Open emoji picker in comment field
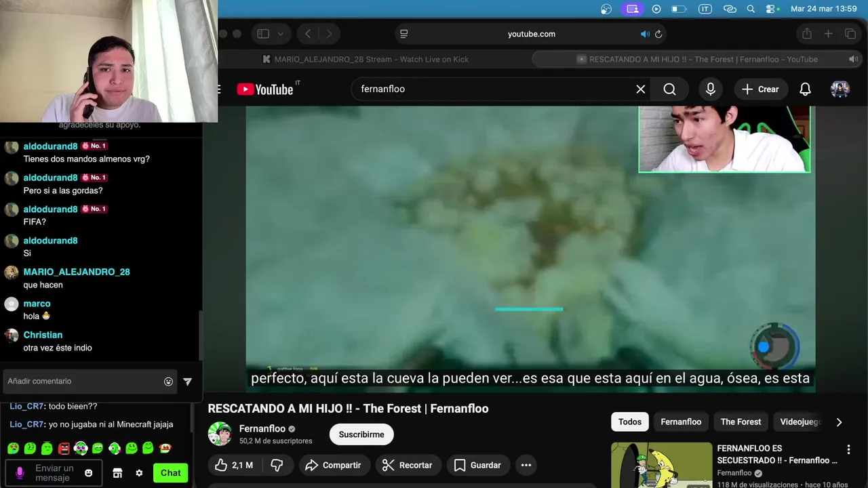The image size is (868, 488). [x=168, y=382]
